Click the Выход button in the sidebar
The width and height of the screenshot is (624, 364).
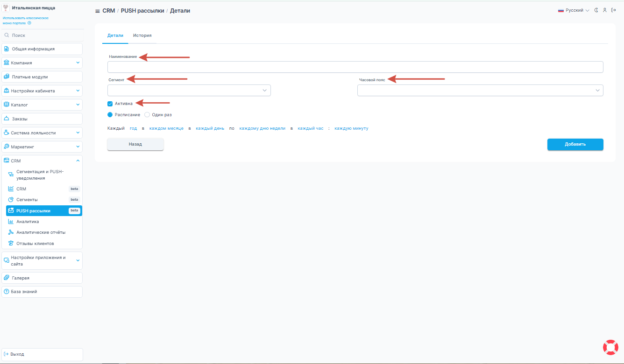[x=42, y=354]
